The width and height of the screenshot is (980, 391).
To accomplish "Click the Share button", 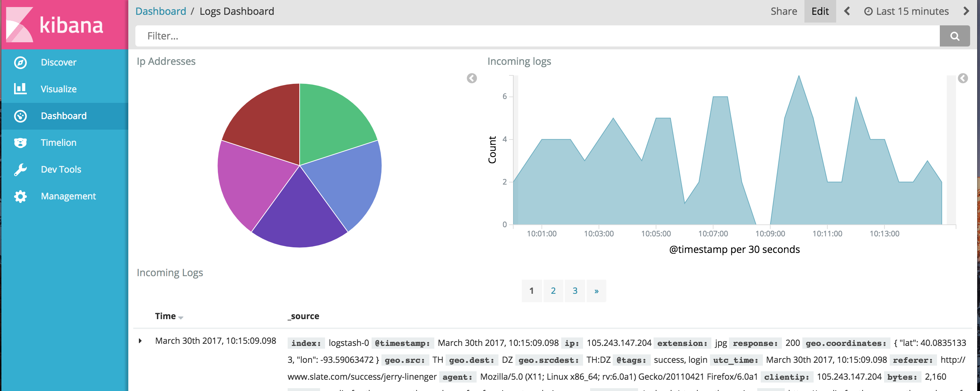I will [x=784, y=11].
